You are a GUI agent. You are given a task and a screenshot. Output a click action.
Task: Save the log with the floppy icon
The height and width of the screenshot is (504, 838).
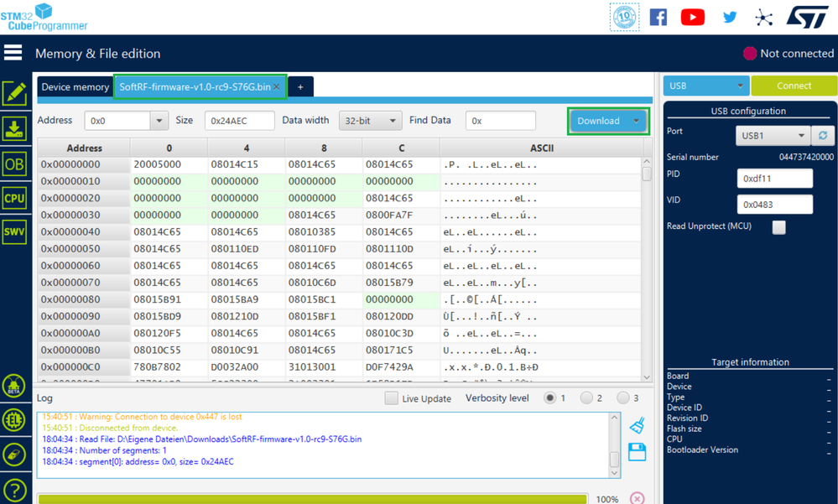637,452
